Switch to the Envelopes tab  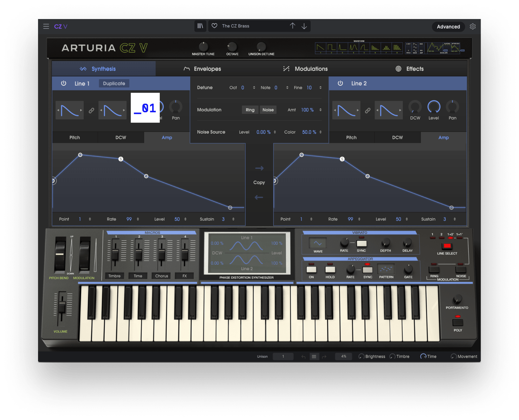(202, 69)
